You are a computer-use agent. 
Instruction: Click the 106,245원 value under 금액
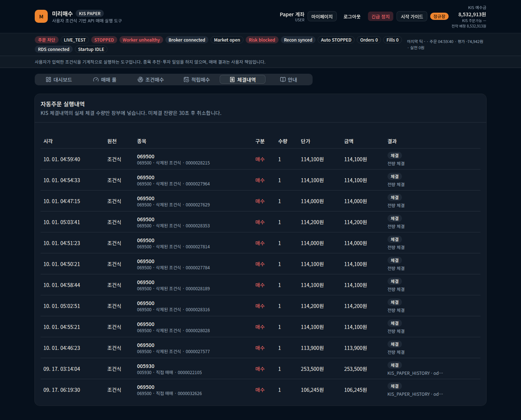click(356, 390)
